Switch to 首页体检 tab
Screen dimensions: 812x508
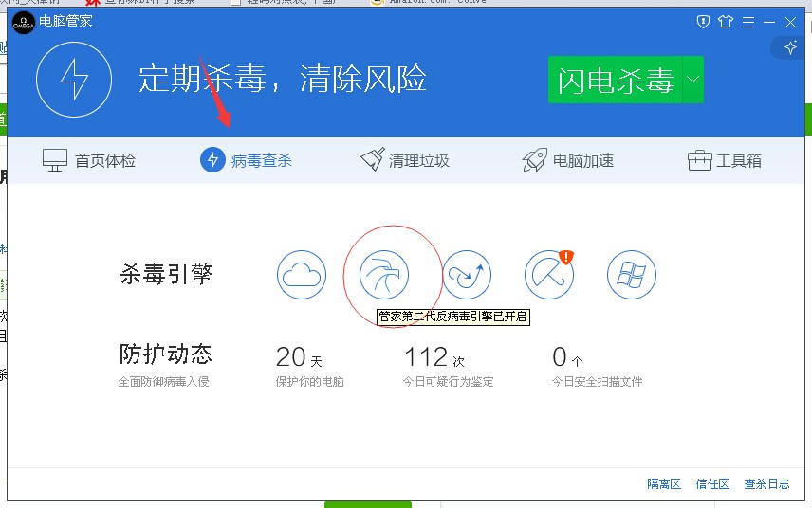[89, 160]
